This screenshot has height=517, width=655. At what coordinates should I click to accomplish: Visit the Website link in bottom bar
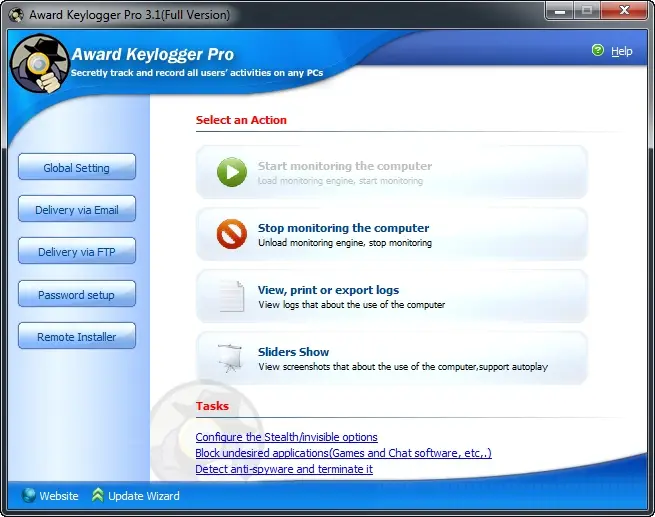point(59,496)
